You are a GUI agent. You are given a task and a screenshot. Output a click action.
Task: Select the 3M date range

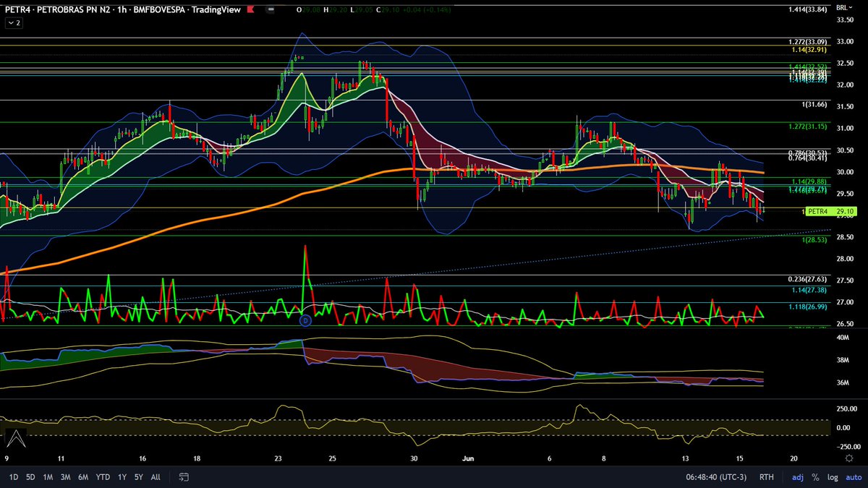(66, 477)
